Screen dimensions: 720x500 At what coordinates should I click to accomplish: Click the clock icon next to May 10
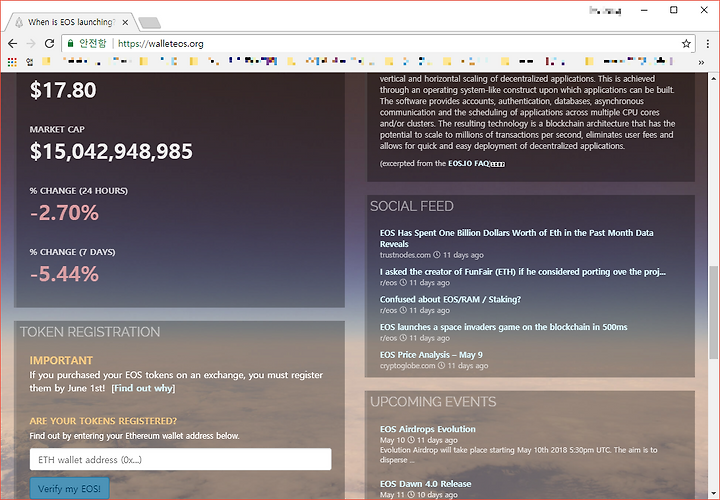(x=411, y=440)
